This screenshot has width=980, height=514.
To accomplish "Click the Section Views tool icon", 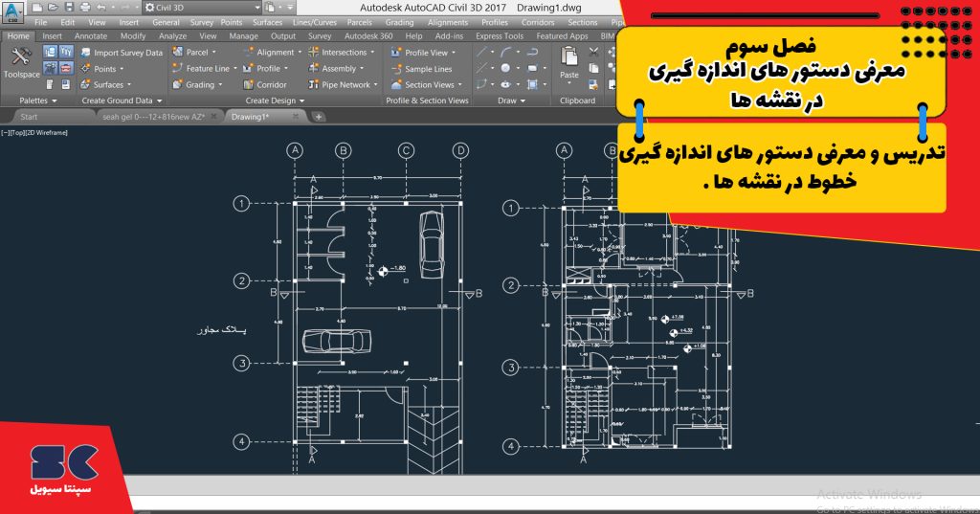I will pos(396,84).
